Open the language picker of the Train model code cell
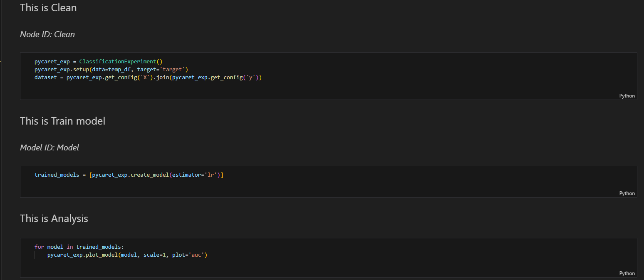Image resolution: width=644 pixels, height=280 pixels. [x=627, y=193]
